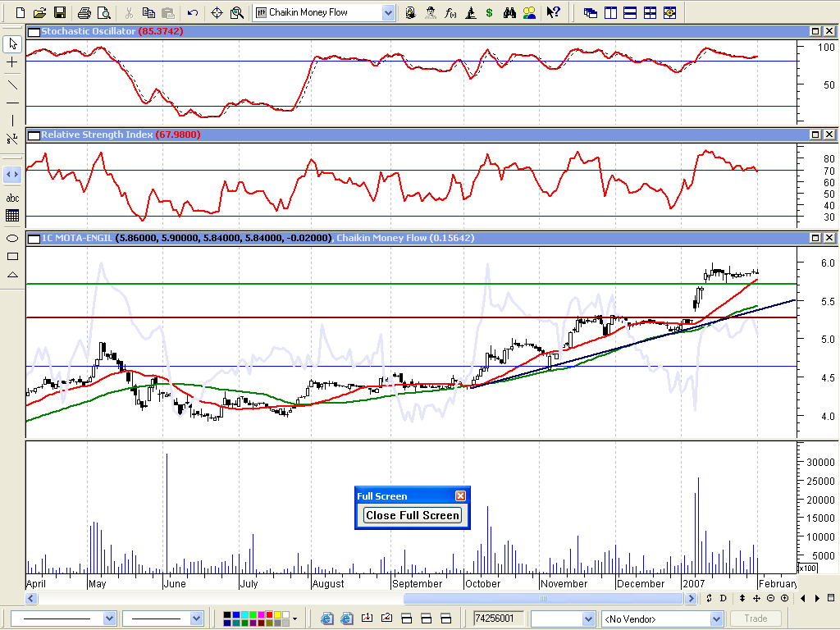Viewport: 840px width, 630px height.
Task: Maximize the Stochastic Oscillator pane
Action: click(x=815, y=31)
